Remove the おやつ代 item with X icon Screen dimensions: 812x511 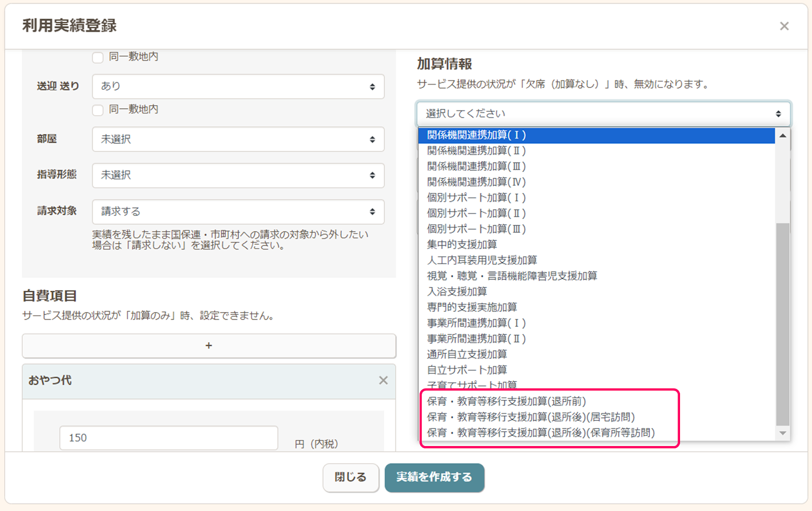point(383,381)
